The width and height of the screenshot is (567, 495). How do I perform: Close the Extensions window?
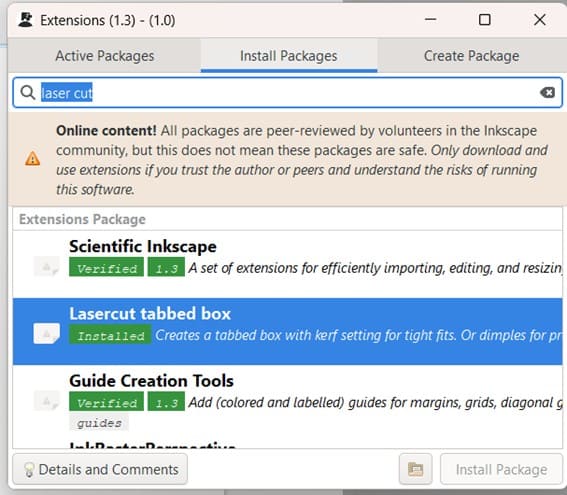[x=540, y=20]
